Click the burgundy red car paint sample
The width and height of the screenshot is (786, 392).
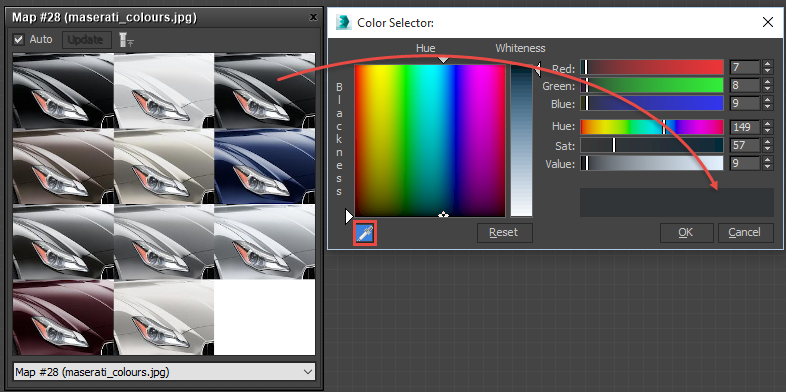coord(63,317)
